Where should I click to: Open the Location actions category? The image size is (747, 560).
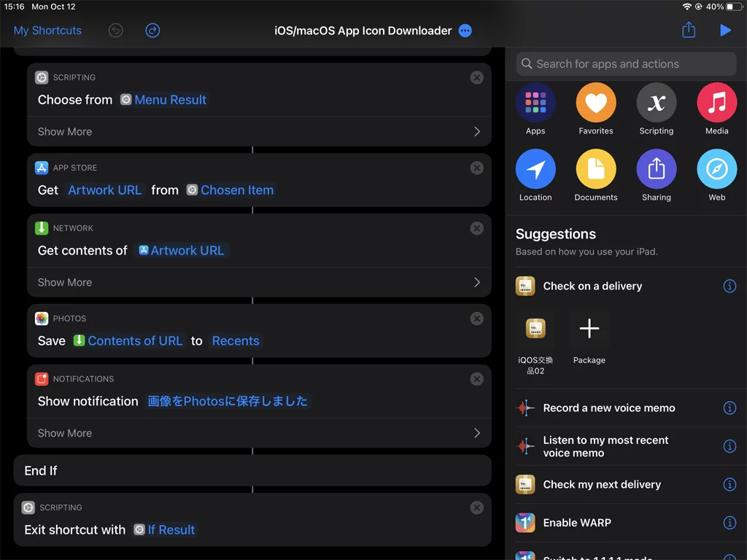535,176
